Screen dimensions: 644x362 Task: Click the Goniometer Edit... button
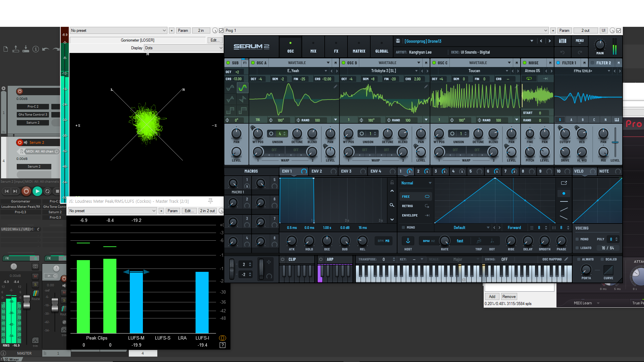pos(215,40)
